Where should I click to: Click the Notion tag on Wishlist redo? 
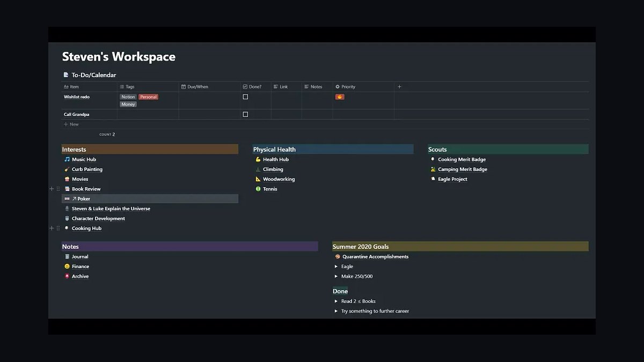click(x=128, y=97)
